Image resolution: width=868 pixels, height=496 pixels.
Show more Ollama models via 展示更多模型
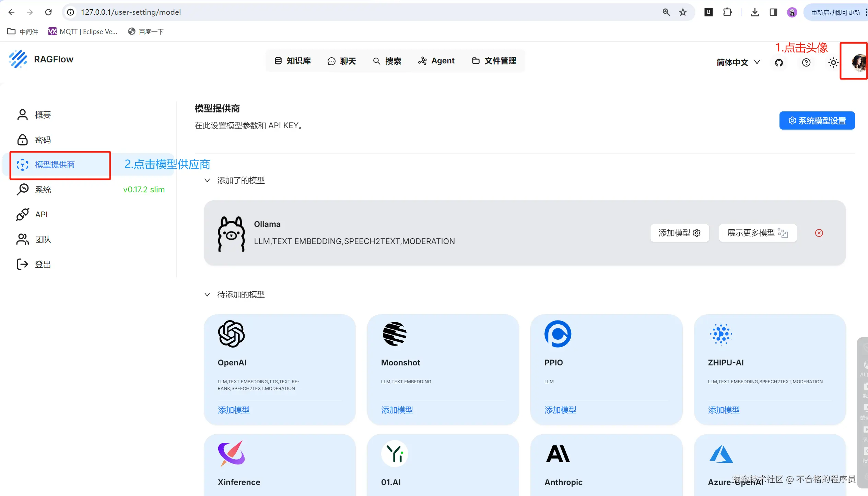(x=757, y=233)
